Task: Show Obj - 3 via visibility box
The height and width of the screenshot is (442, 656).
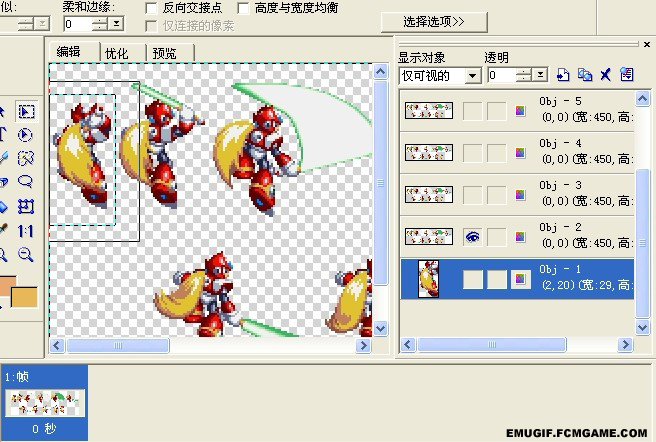Action: tap(473, 195)
